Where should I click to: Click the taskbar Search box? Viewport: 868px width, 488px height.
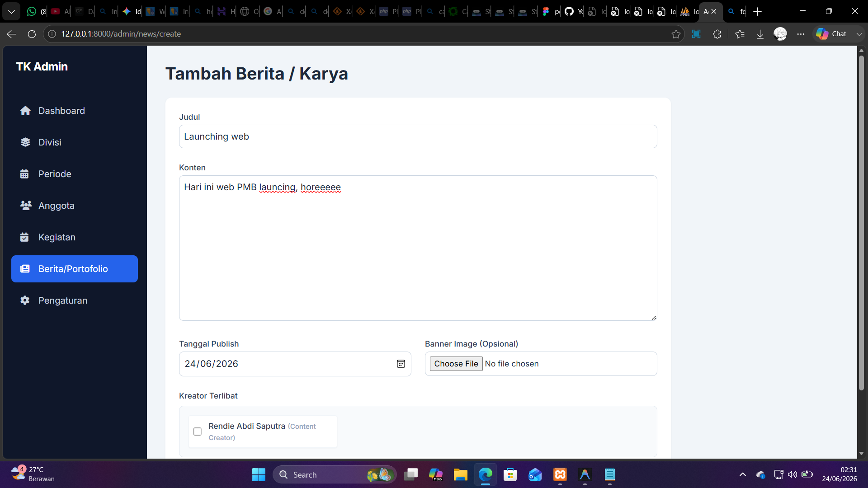(x=335, y=474)
